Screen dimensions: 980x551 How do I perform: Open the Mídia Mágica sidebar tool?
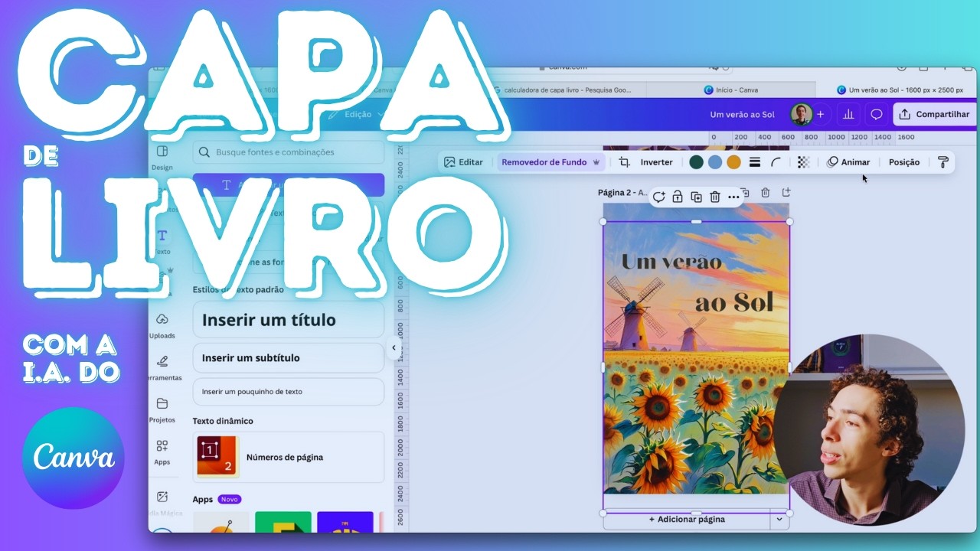click(162, 503)
